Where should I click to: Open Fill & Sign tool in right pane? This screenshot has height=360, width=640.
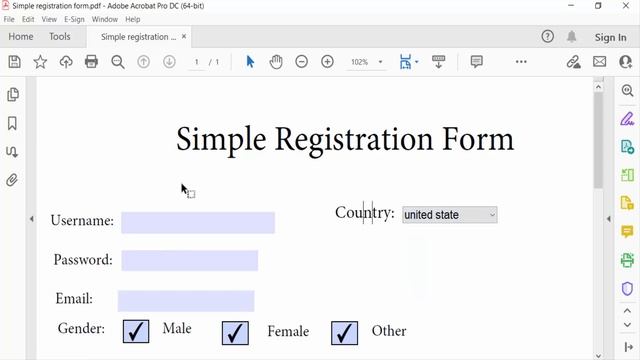[627, 119]
